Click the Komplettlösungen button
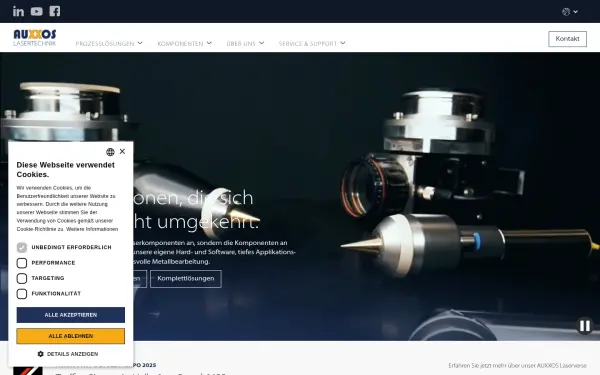600x375 pixels. [186, 279]
